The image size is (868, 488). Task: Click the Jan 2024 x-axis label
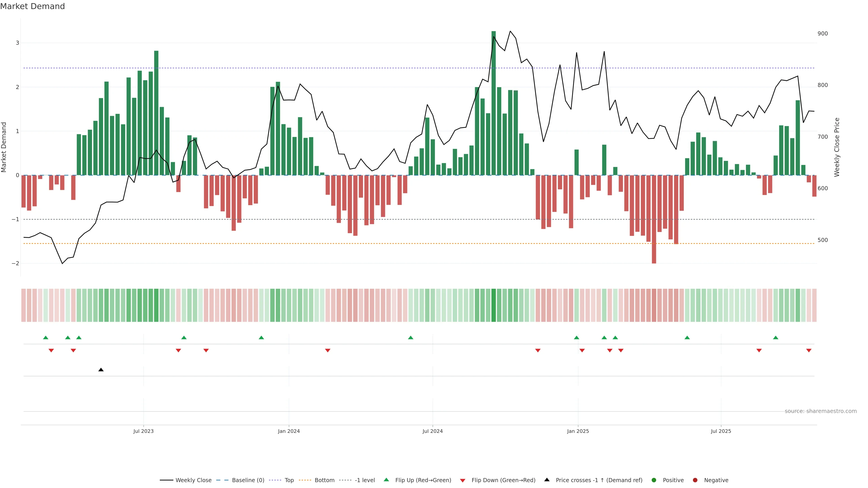click(x=289, y=431)
